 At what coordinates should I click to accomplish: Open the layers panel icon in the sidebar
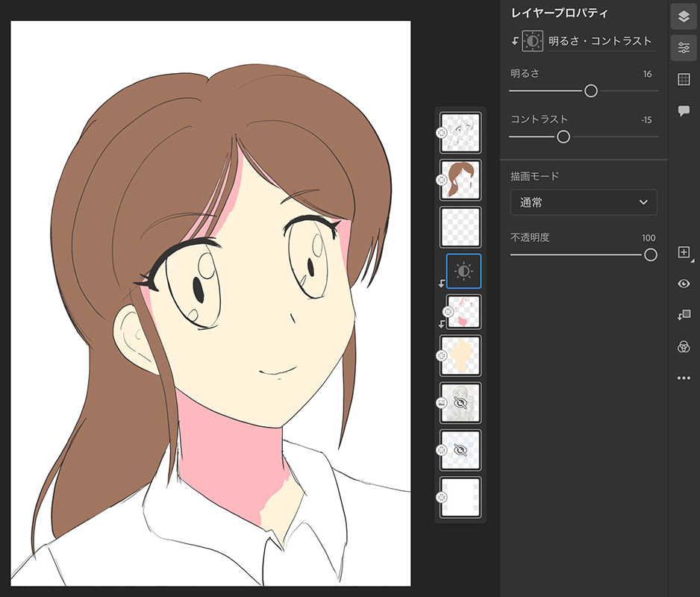(684, 16)
